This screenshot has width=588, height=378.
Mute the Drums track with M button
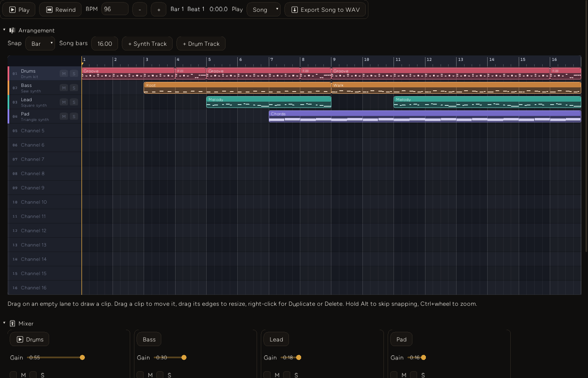tap(64, 73)
